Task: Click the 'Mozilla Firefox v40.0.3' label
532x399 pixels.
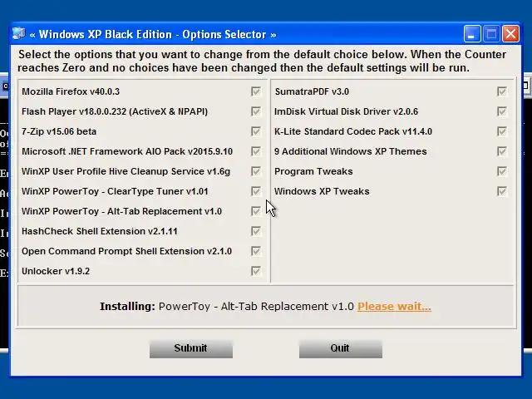Action: 71,91
